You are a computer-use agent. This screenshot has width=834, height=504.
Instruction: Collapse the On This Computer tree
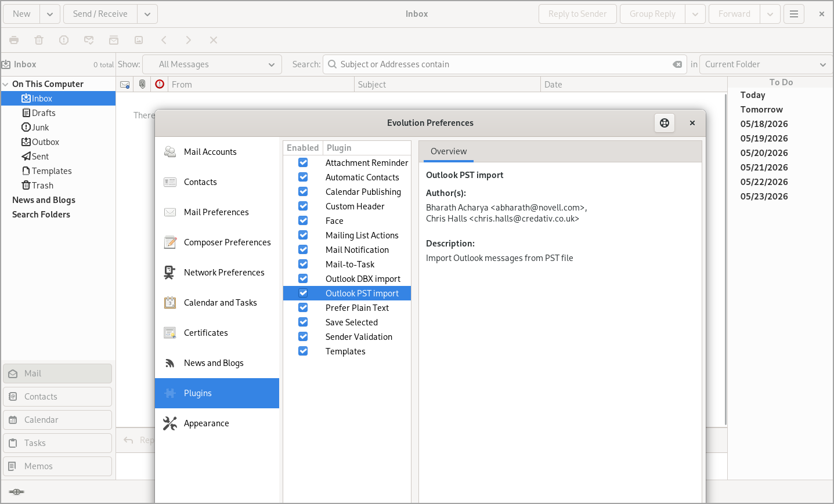tap(6, 84)
